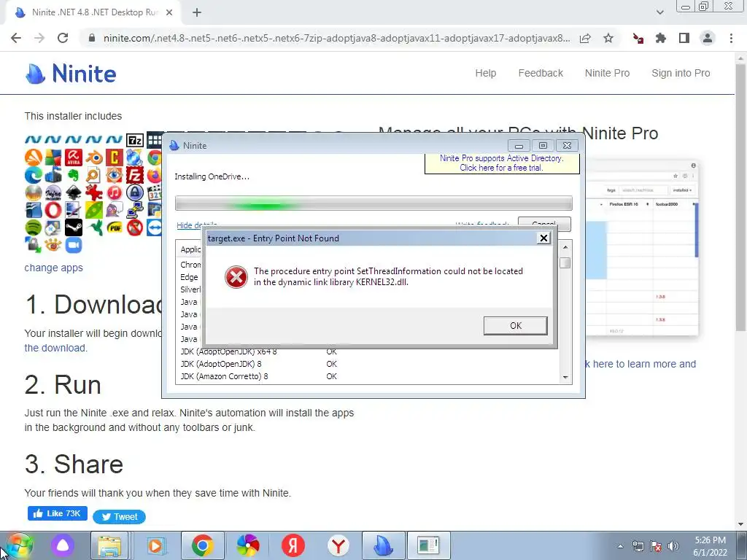
Task: Click the volume icon in system tray
Action: [x=673, y=546]
